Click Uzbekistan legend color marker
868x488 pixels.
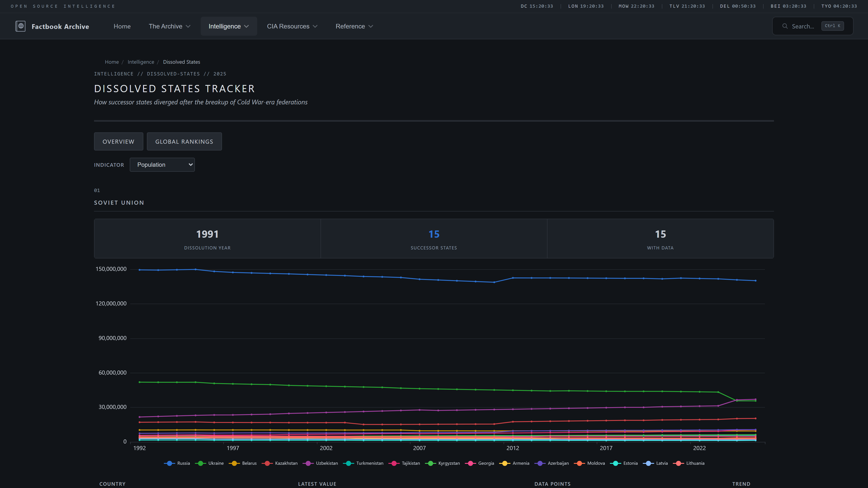308,463
